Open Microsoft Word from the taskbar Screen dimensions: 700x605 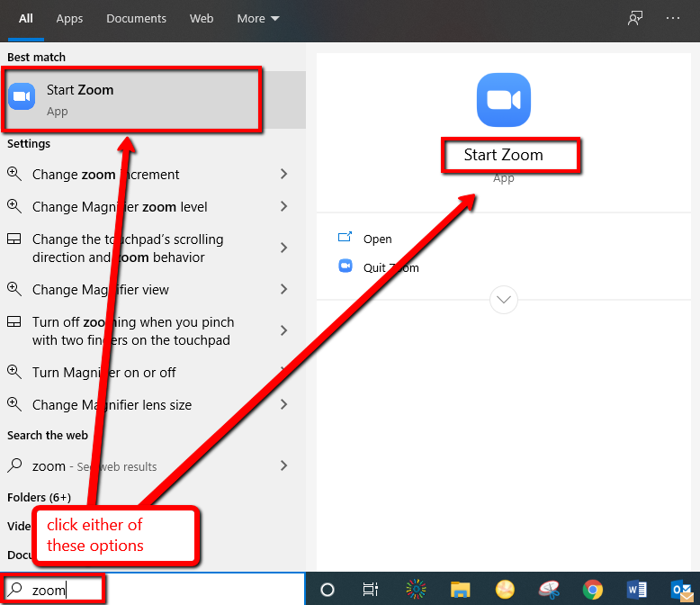click(x=637, y=590)
